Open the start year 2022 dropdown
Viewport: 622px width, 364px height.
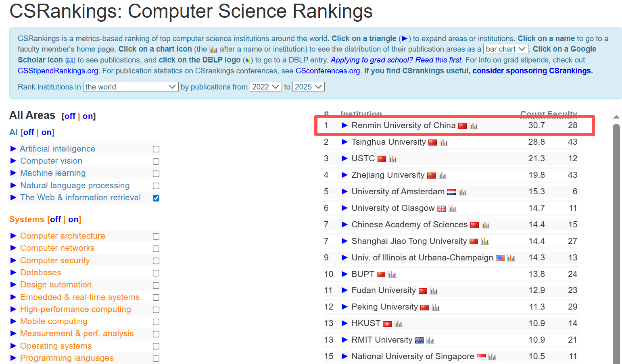tap(265, 87)
